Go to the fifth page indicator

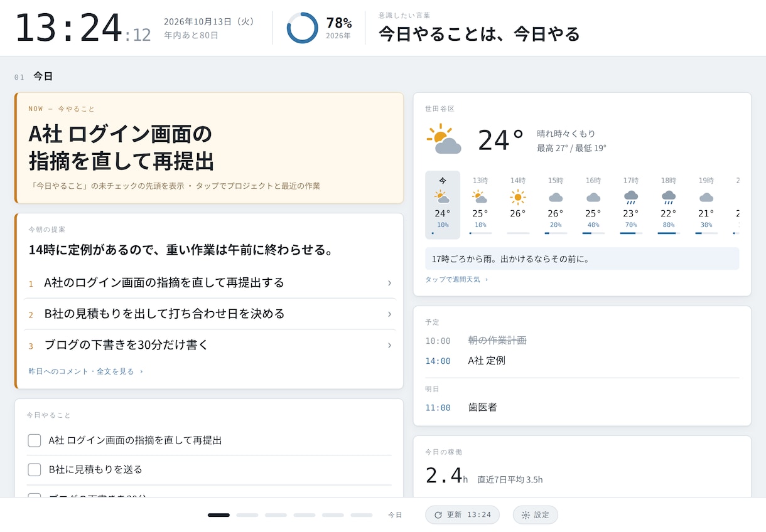click(x=333, y=515)
